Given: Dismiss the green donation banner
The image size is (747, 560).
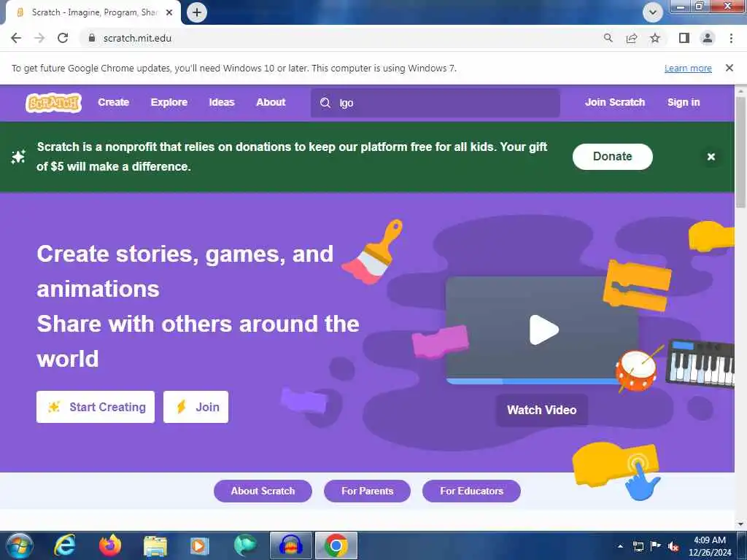Looking at the screenshot, I should [x=711, y=157].
